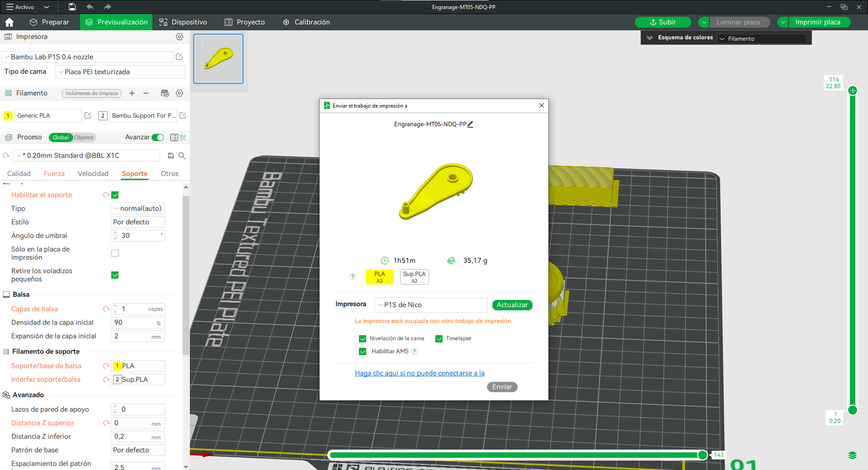The width and height of the screenshot is (868, 470).
Task: Search process settings magnifier icon
Action: [182, 156]
